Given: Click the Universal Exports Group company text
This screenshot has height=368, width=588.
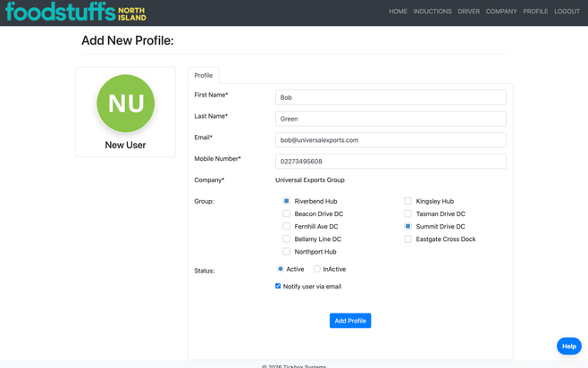Looking at the screenshot, I should (x=310, y=180).
